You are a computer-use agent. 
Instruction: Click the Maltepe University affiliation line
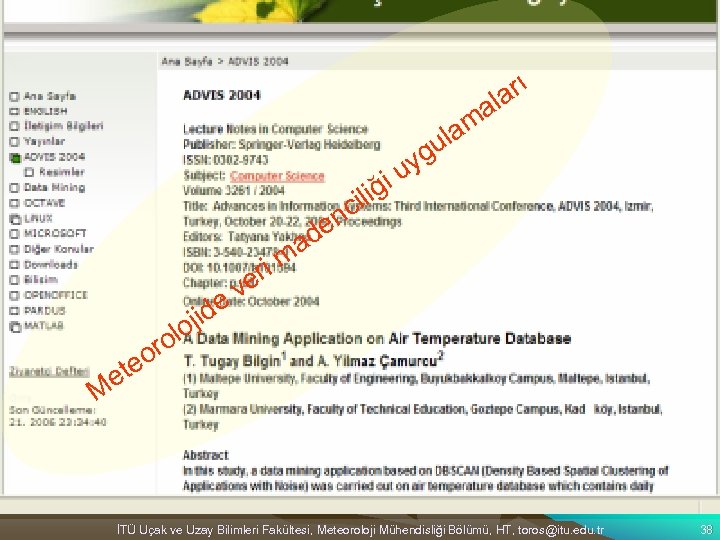point(416,386)
